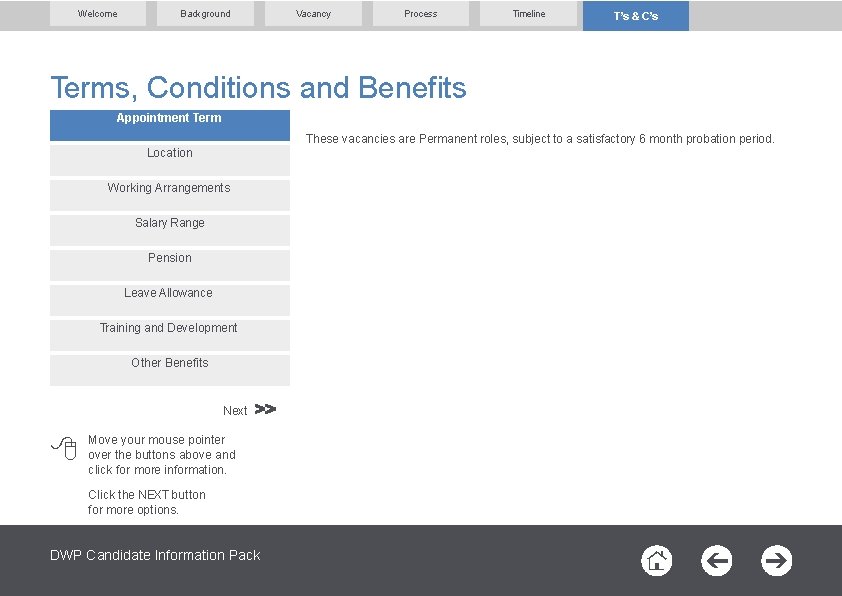Switch to the Timeline tab
The image size is (842, 596).
coord(528,14)
